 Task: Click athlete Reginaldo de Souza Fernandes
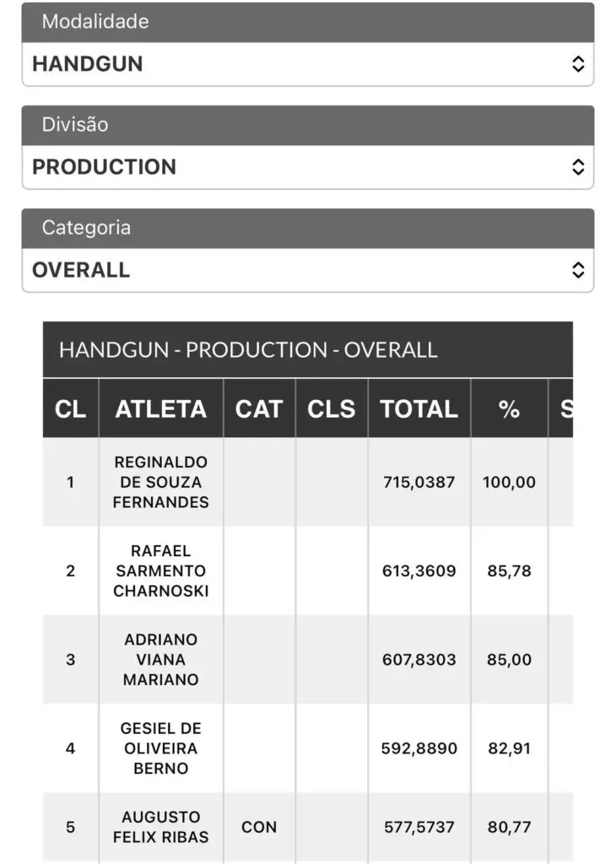(161, 482)
